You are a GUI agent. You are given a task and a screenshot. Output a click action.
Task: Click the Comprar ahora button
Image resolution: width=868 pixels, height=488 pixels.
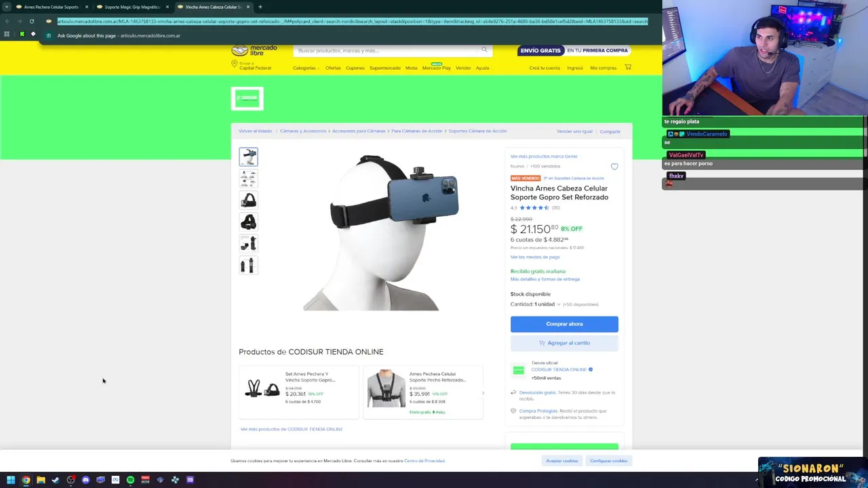564,324
